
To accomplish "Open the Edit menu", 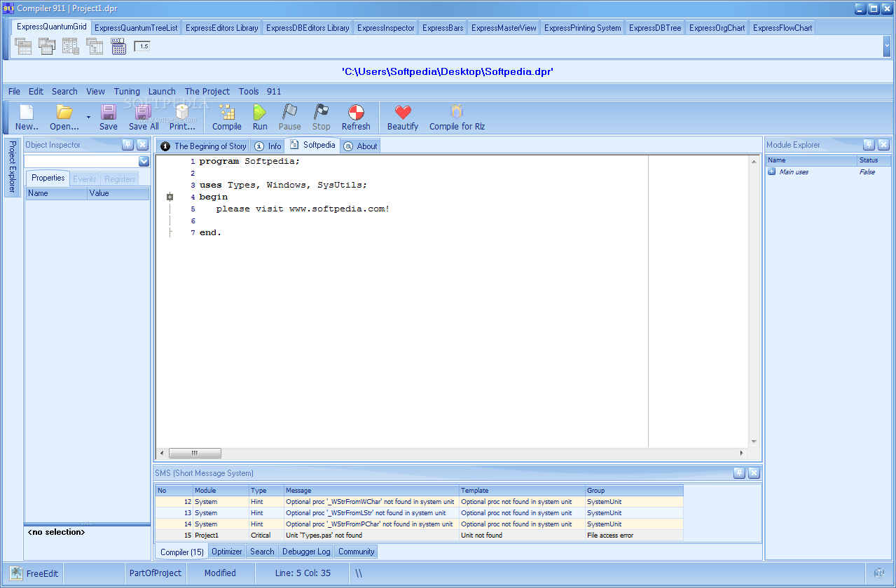I will [x=36, y=91].
